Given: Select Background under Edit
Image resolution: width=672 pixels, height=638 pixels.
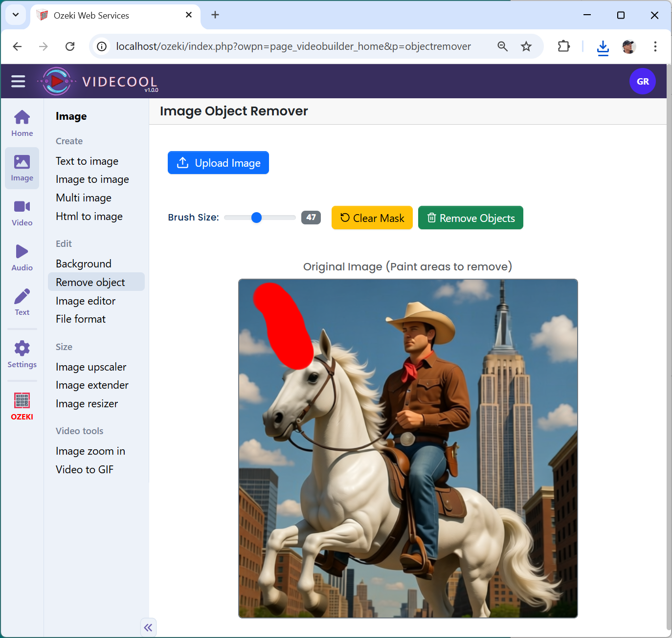Looking at the screenshot, I should [84, 264].
